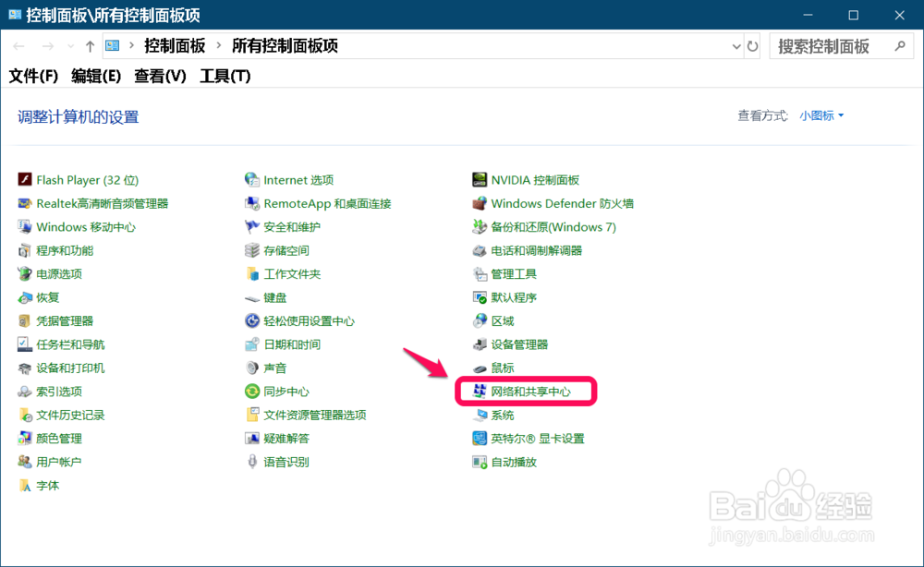Expand chevron before 控制面板 breadcrumb
The height and width of the screenshot is (567, 924).
tap(131, 45)
